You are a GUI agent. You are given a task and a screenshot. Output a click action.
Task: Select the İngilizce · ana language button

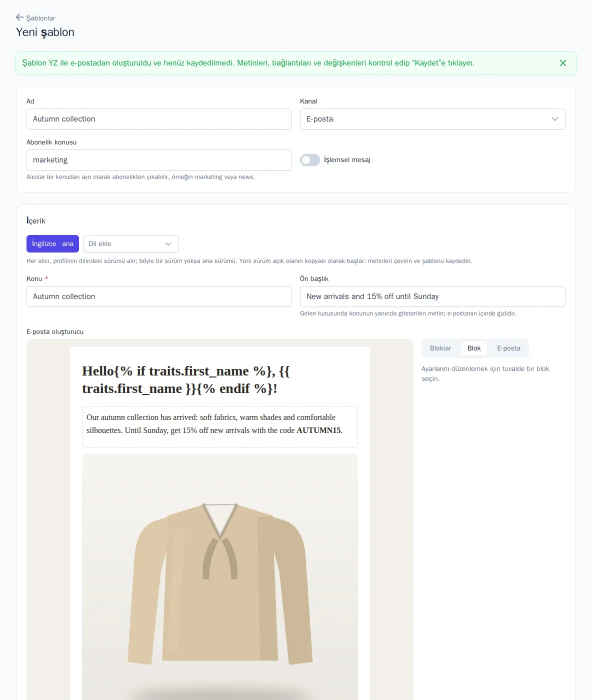[x=52, y=244]
